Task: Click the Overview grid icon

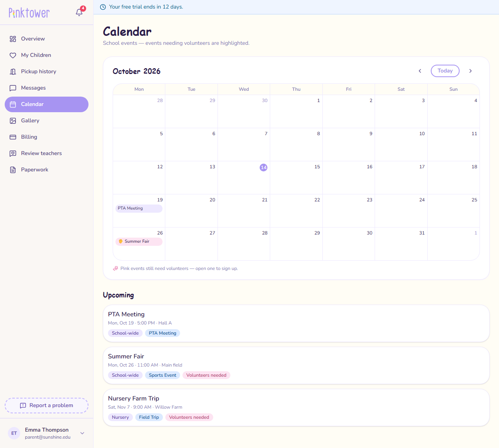Action: click(13, 39)
